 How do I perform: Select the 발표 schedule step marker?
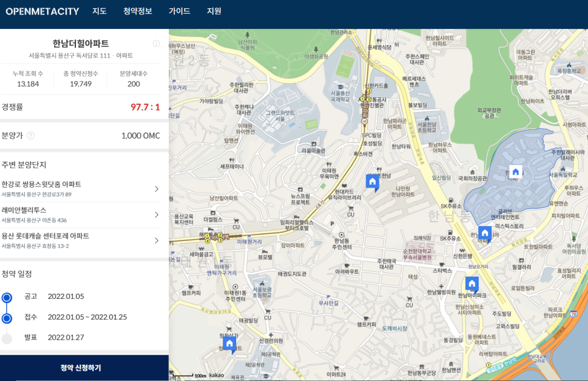7,339
